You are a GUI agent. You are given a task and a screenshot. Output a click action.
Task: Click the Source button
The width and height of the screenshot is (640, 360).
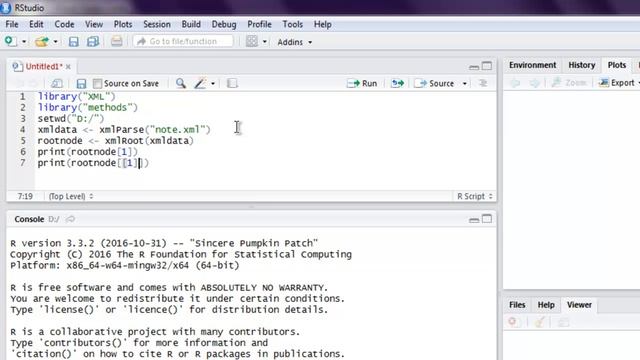[434, 83]
